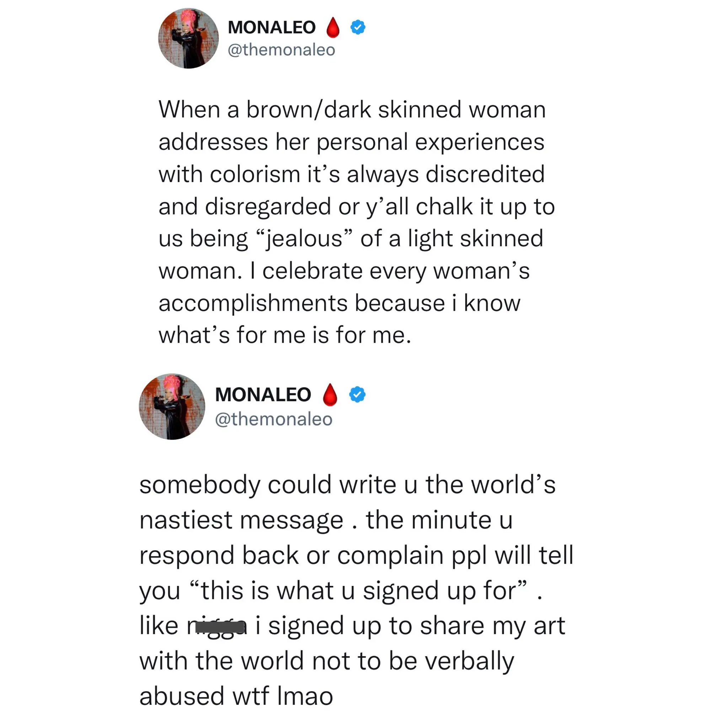The image size is (728, 728).
Task: Click "what's for me is for me" line
Action: (284, 335)
